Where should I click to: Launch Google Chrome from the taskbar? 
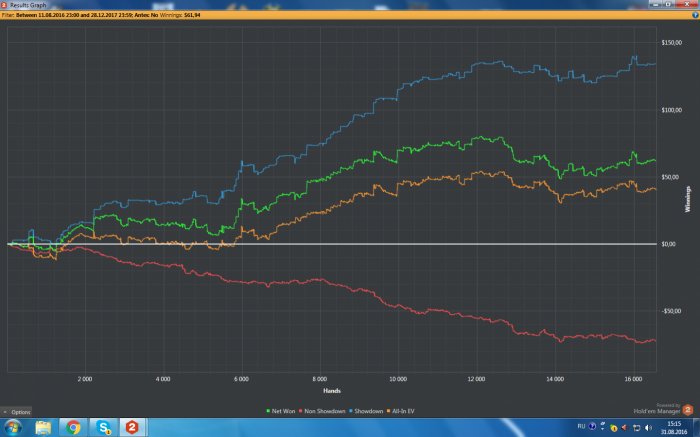tap(73, 427)
